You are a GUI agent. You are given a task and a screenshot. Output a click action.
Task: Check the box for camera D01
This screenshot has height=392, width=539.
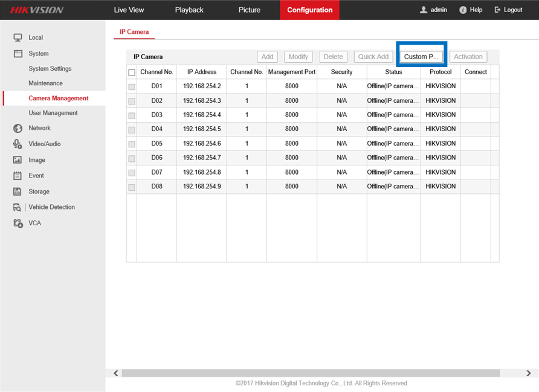tap(132, 86)
